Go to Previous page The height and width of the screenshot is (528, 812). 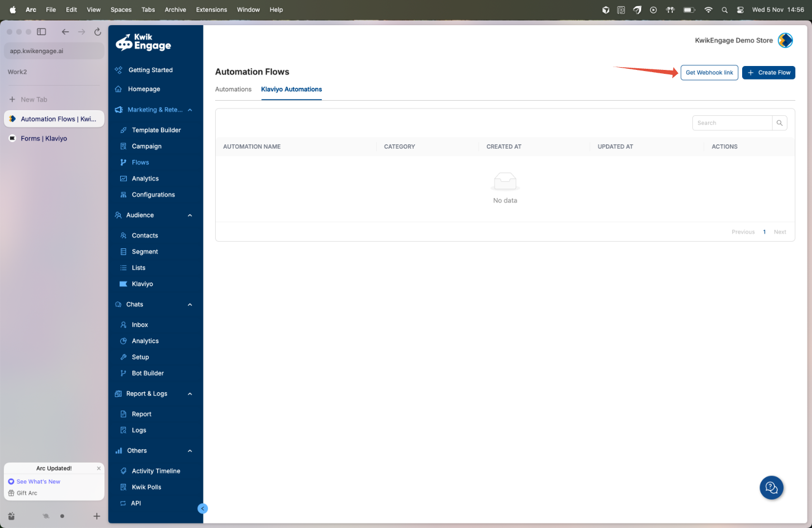[743, 232]
